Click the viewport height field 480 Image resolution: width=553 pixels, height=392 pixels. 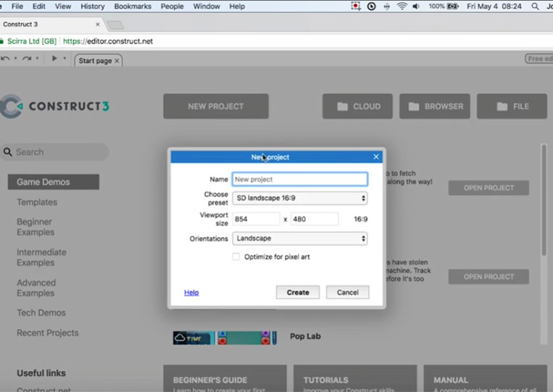pos(315,219)
